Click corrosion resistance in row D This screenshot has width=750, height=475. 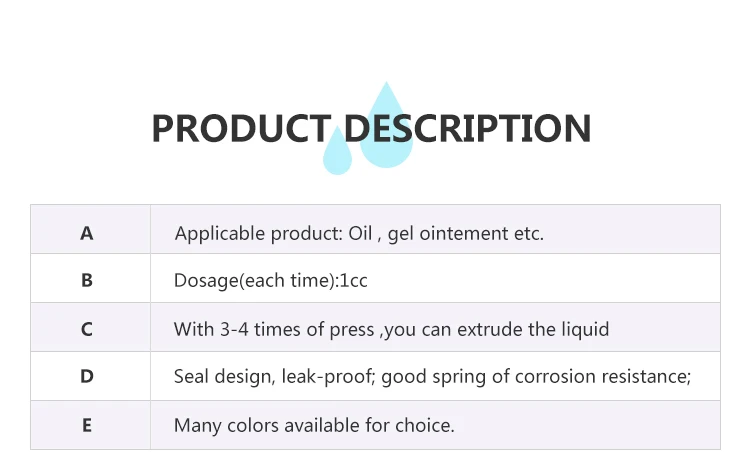[x=603, y=376]
